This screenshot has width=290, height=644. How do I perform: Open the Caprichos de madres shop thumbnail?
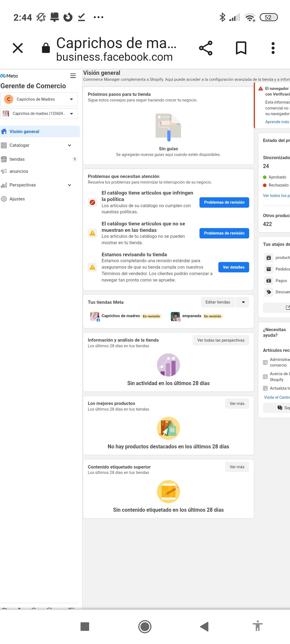[95, 316]
